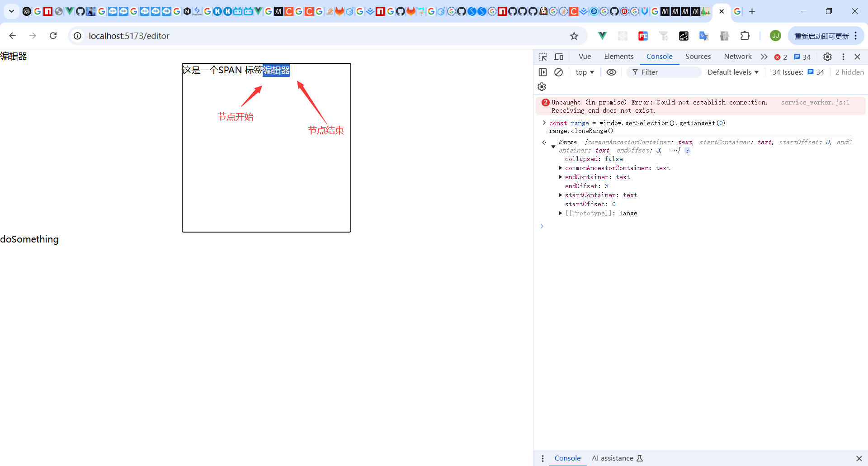The width and height of the screenshot is (868, 466).
Task: Close the current active tab
Action: [722, 11]
